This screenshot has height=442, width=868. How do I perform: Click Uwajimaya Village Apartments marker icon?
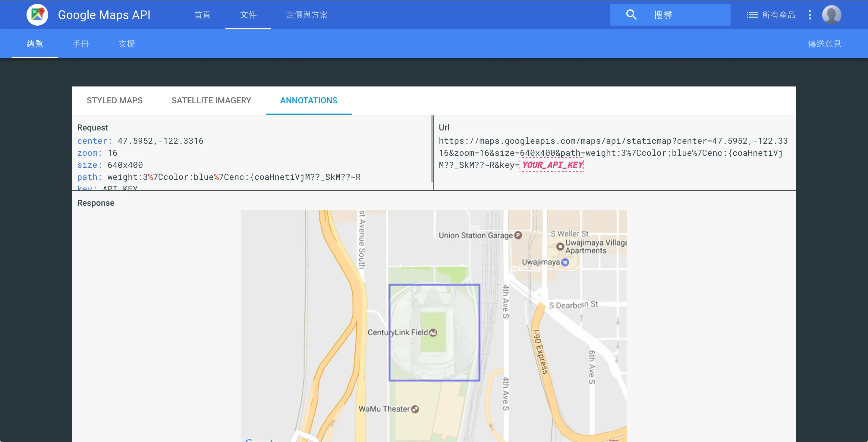coord(560,246)
